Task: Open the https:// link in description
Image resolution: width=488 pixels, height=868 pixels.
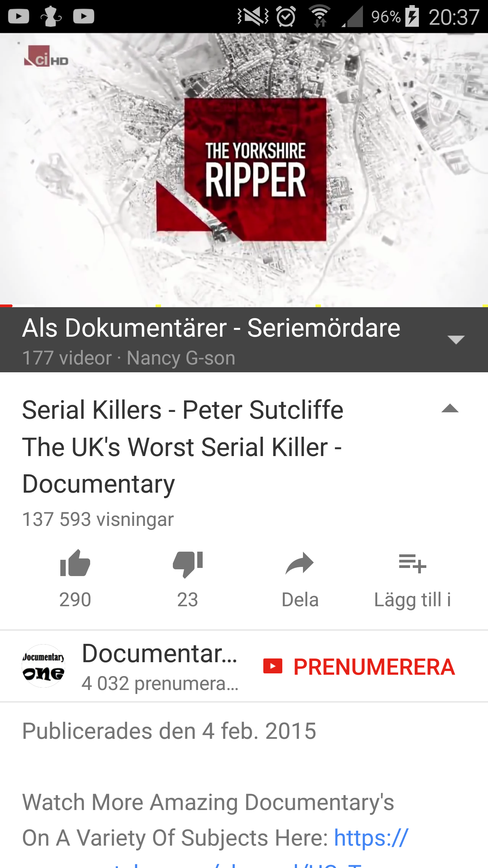Action: [x=371, y=837]
